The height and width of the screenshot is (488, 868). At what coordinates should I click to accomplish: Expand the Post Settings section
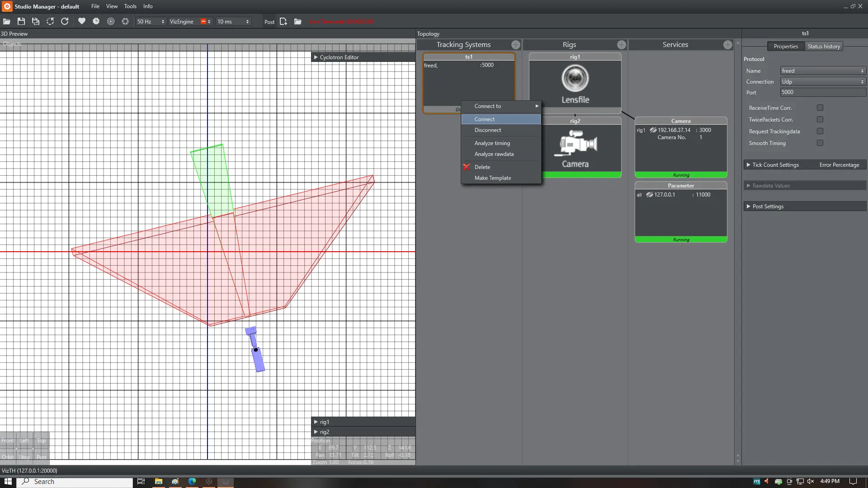768,206
